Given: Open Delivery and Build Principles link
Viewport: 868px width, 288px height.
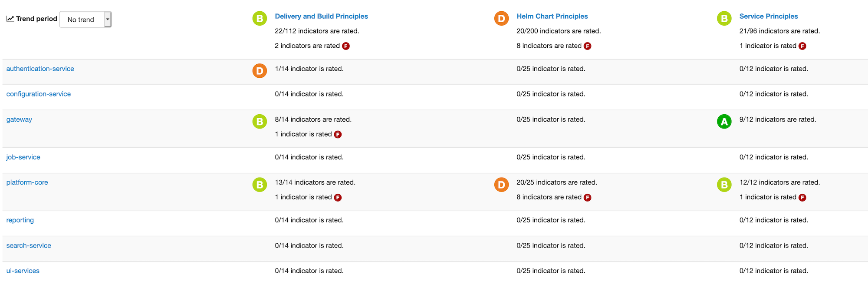Looking at the screenshot, I should 321,16.
